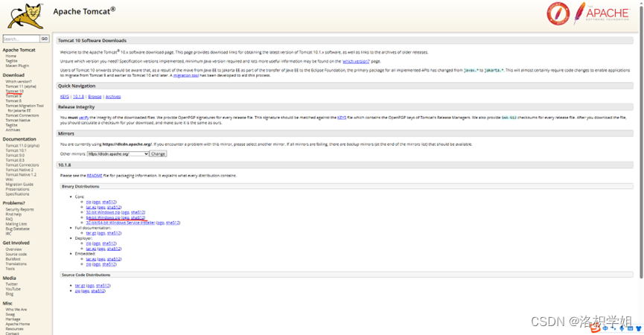Download the Embedded zip file

click(89, 264)
